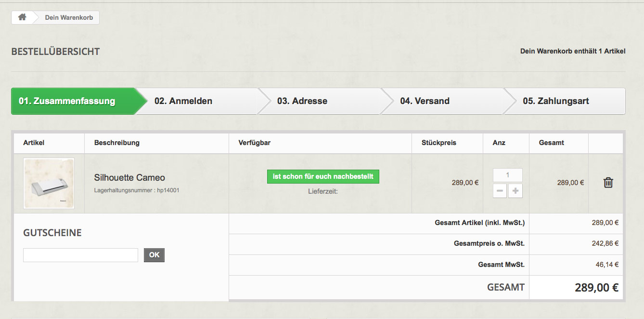Screen dimensions: 644x319
Task: Click the Gutscheine voucher code field
Action: [80, 255]
